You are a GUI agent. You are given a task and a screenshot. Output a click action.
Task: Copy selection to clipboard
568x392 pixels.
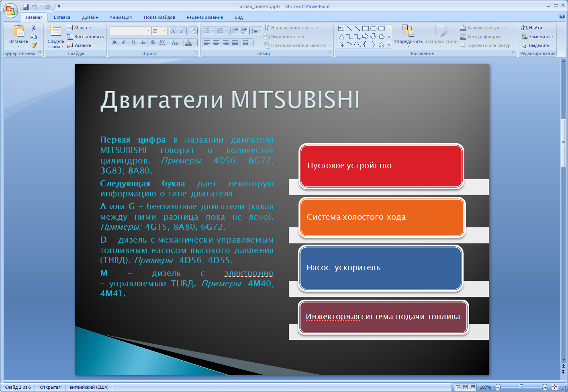coord(34,37)
